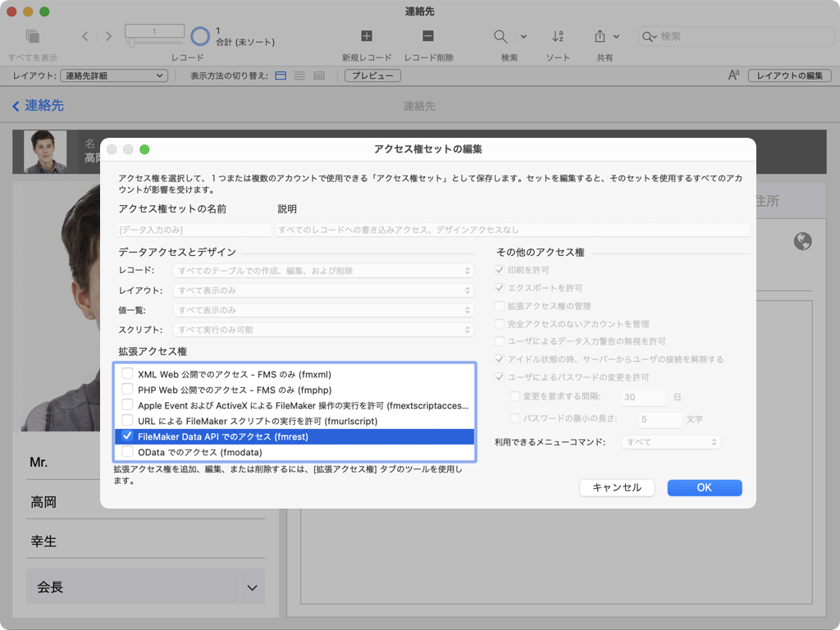Click the quick find 検索 field
The image size is (840, 630).
(x=736, y=36)
